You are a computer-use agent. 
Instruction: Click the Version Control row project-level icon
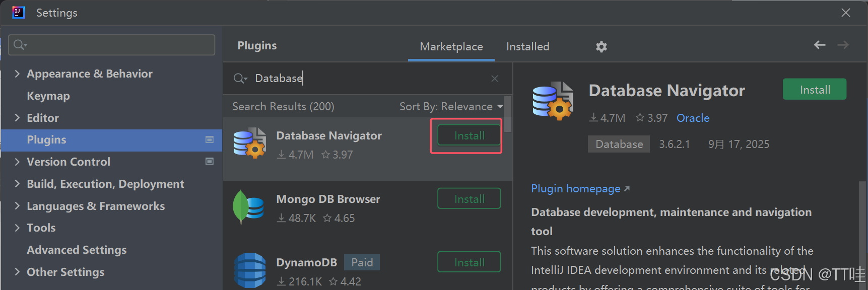pyautogui.click(x=210, y=161)
